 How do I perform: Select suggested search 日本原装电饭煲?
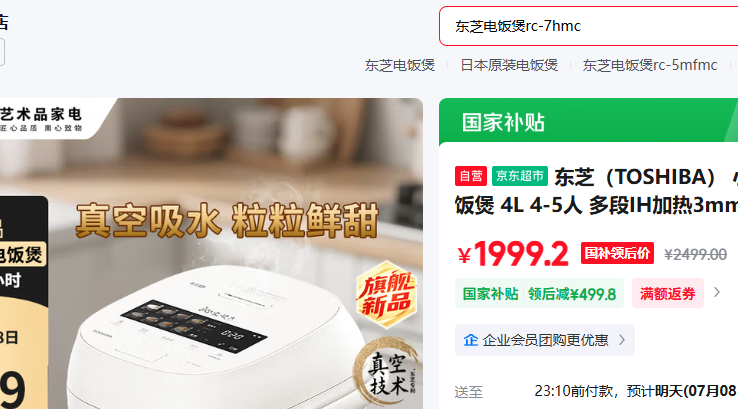509,65
